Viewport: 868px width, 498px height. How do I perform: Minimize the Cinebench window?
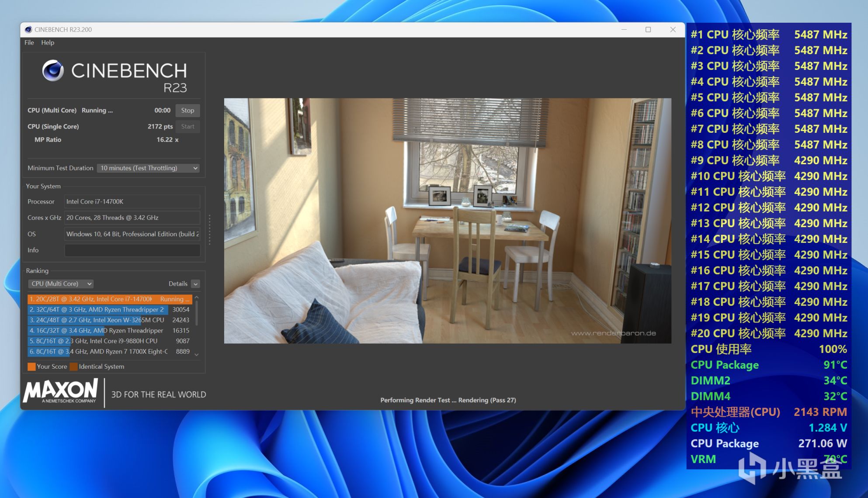click(624, 30)
